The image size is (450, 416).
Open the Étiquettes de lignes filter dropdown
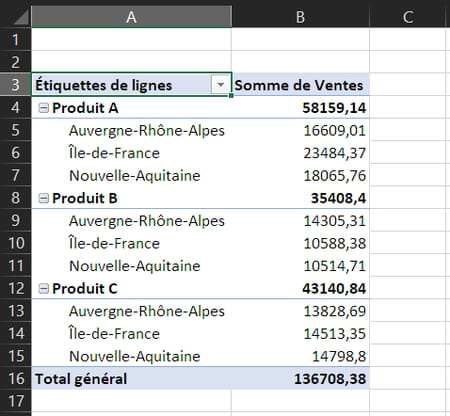click(220, 85)
